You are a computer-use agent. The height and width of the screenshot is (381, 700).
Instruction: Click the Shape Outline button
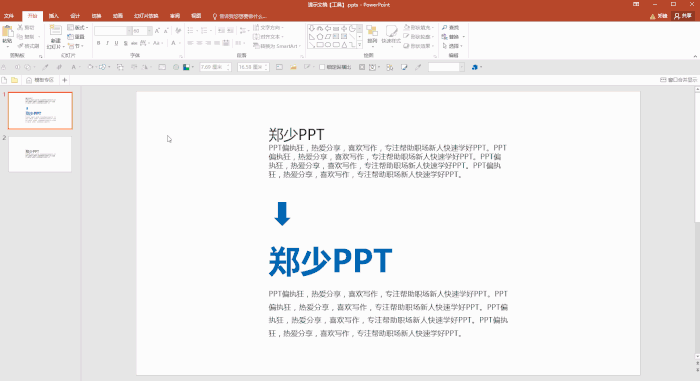click(x=418, y=37)
